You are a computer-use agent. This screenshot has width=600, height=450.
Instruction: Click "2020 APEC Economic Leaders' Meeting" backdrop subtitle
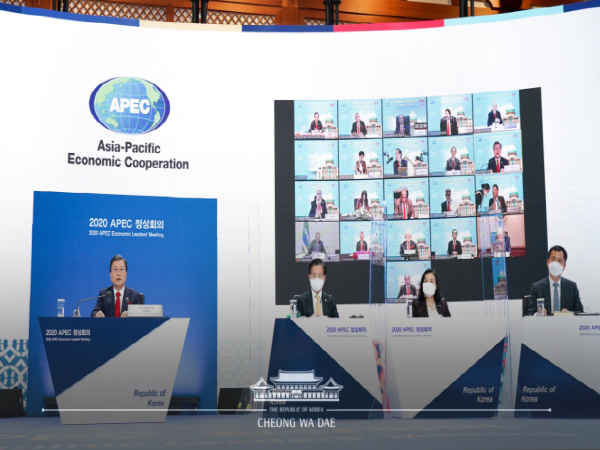[126, 233]
